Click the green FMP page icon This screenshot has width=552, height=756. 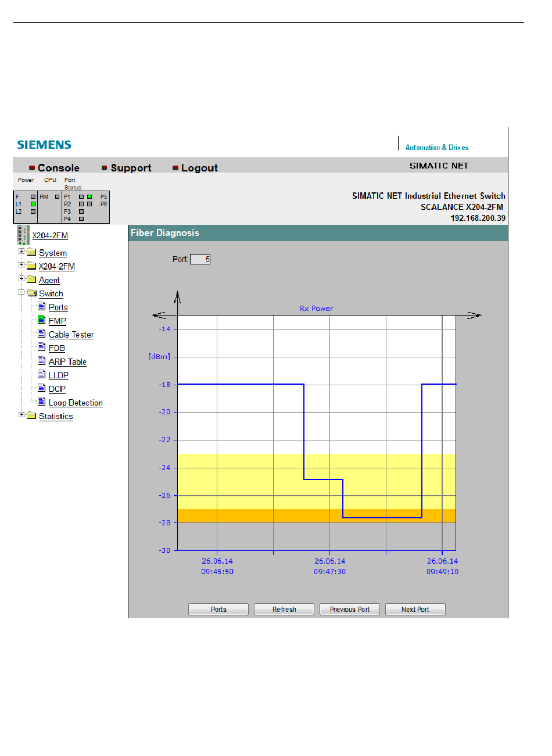click(41, 320)
